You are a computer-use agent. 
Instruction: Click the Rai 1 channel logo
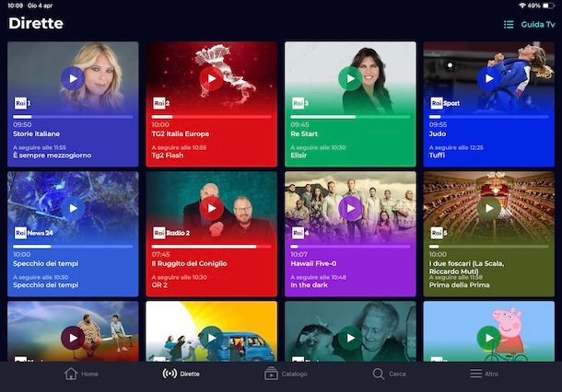[22, 103]
